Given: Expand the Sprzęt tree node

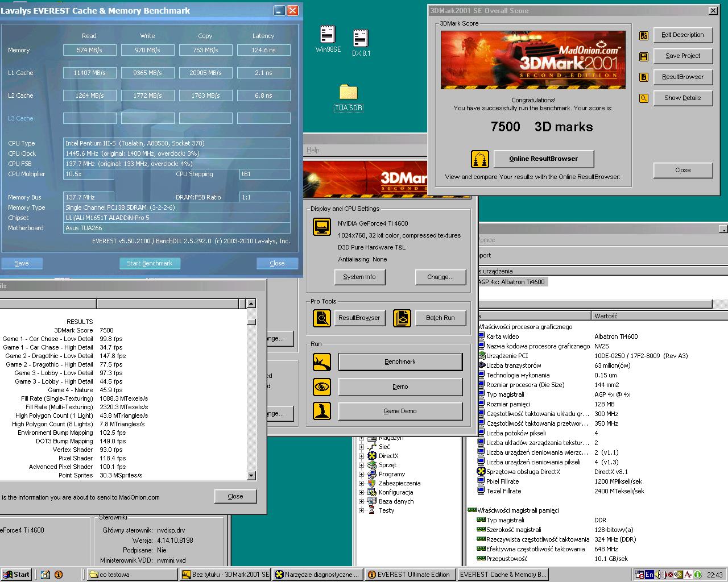Looking at the screenshot, I should [361, 465].
